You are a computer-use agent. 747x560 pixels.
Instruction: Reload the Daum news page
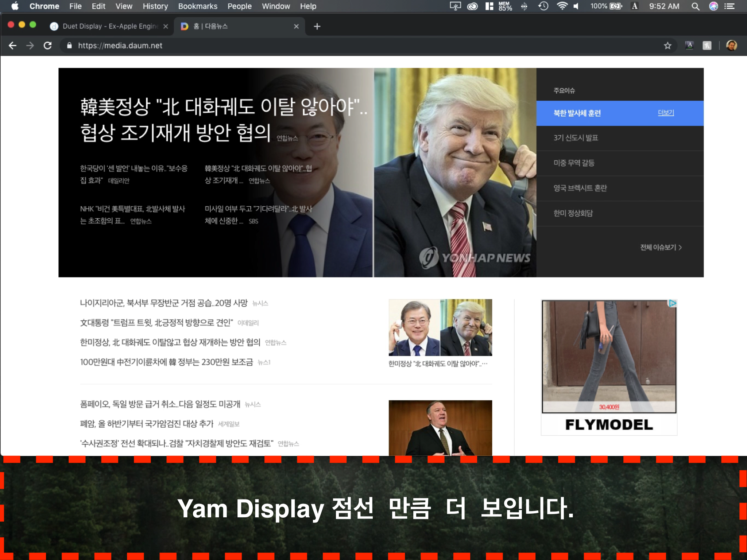[x=48, y=46]
